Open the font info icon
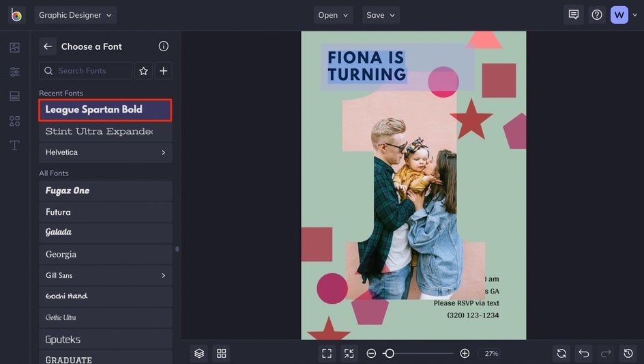Image resolution: width=644 pixels, height=364 pixels. (x=163, y=46)
